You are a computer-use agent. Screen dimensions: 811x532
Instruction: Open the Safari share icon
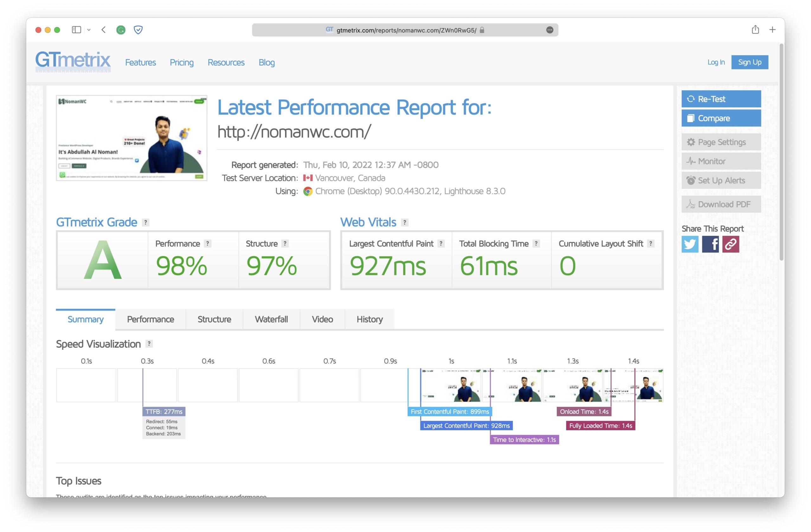755,30
